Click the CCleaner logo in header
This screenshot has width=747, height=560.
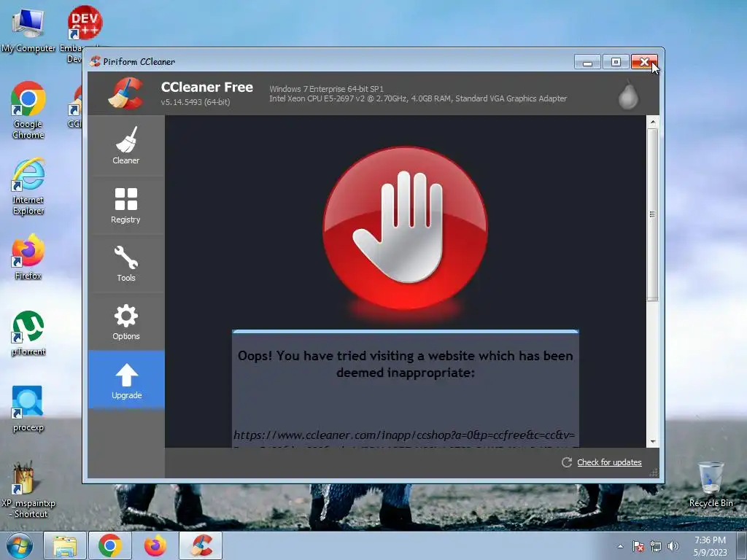click(126, 93)
